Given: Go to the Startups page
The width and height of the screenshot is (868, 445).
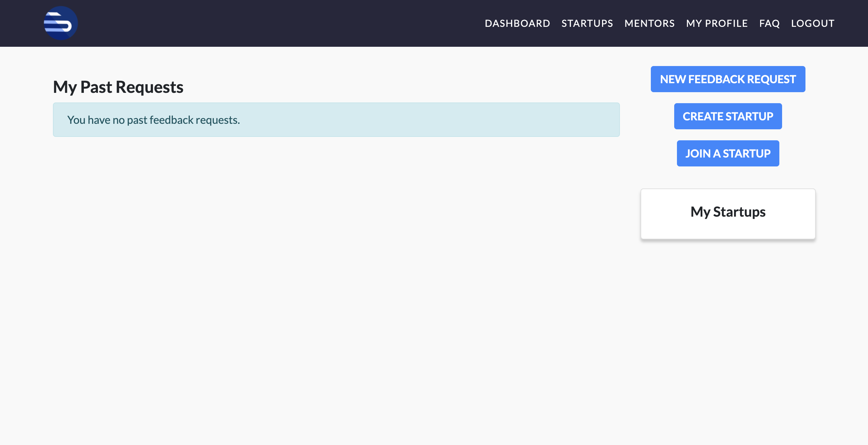Looking at the screenshot, I should coord(587,23).
